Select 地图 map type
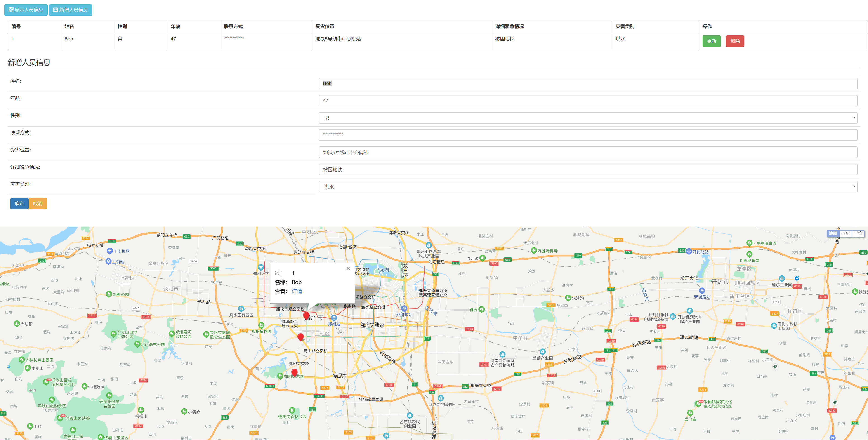This screenshot has width=868, height=440. click(833, 233)
